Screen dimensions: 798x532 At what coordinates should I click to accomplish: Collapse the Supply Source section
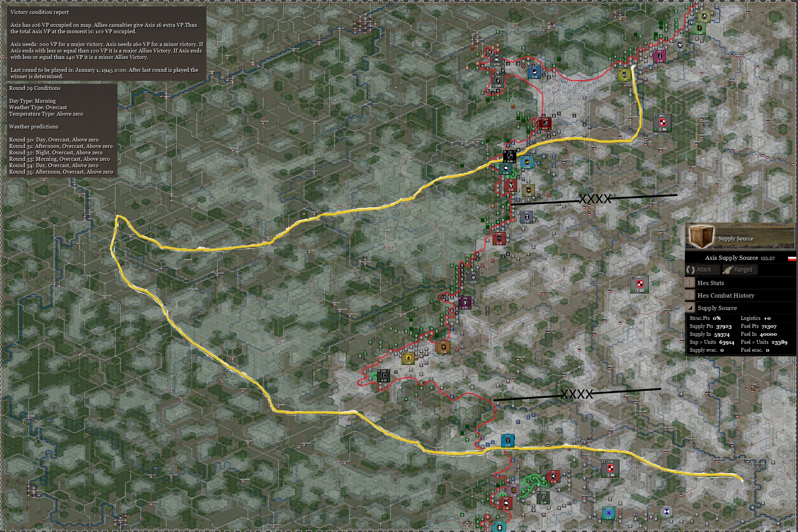coord(690,308)
